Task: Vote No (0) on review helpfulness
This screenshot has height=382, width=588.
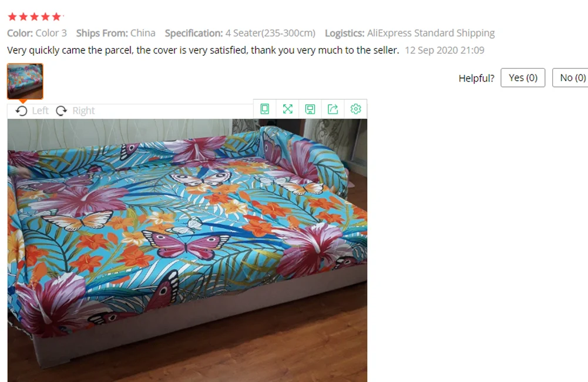Action: click(570, 77)
